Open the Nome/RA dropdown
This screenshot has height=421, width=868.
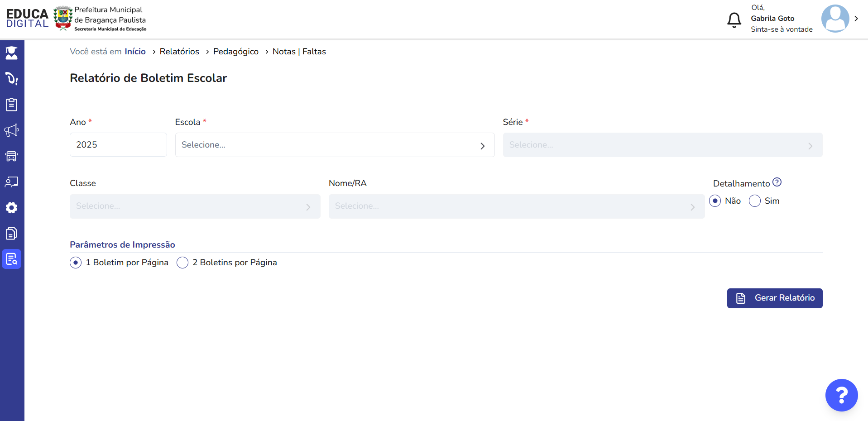(x=517, y=206)
